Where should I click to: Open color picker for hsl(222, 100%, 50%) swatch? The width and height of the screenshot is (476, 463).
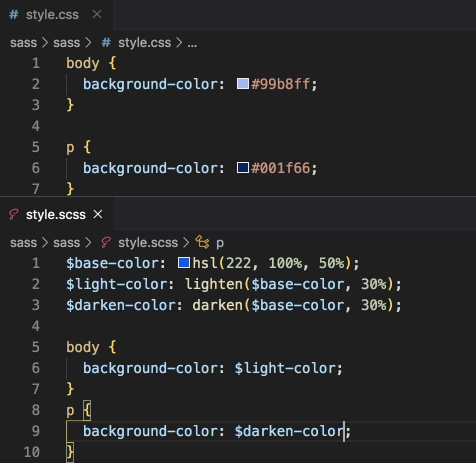184,262
